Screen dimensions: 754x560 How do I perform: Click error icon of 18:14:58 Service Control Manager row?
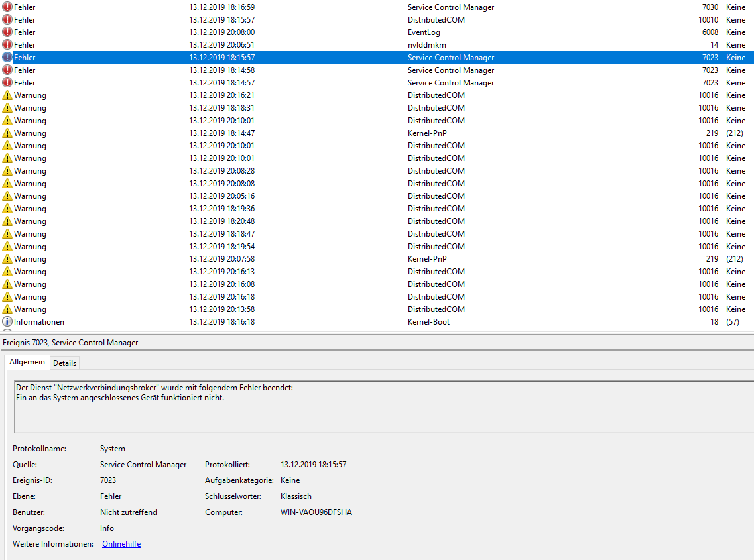pyautogui.click(x=7, y=70)
